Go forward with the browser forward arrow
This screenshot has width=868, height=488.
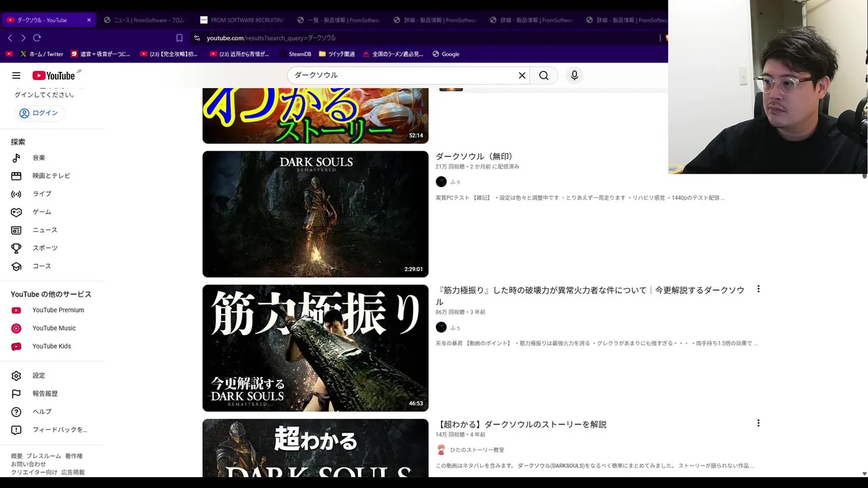tap(23, 38)
